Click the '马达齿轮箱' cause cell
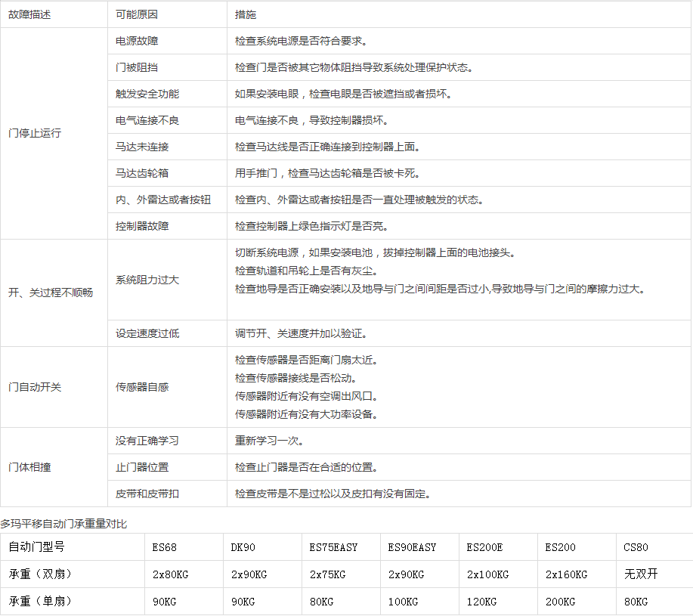 [142, 173]
